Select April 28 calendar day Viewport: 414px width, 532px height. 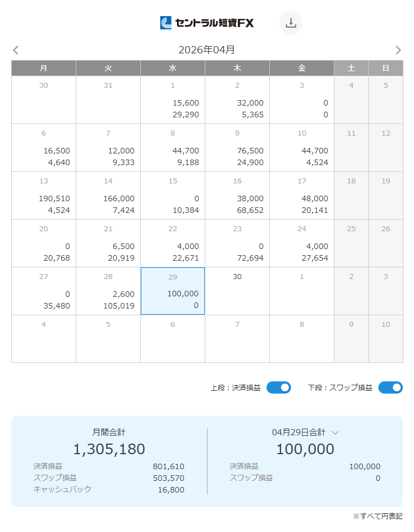(108, 291)
